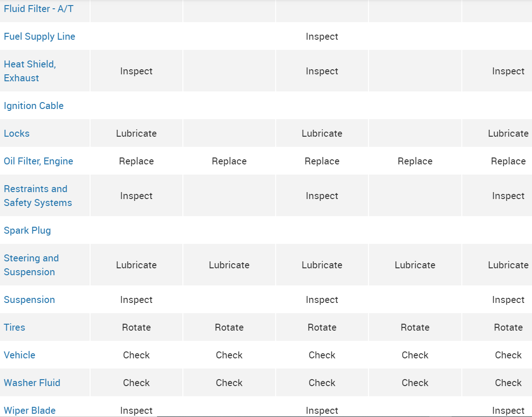Click the Inspect cell in Fuel Supply Line row
The width and height of the screenshot is (532, 417).
[x=322, y=36]
